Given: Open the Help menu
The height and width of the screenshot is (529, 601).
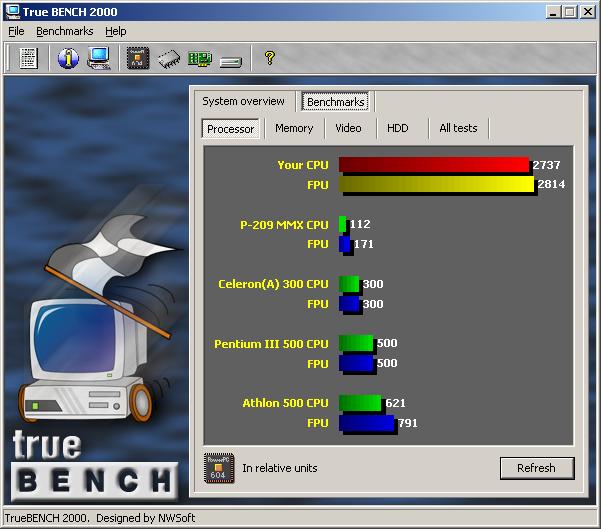Looking at the screenshot, I should click(x=116, y=31).
